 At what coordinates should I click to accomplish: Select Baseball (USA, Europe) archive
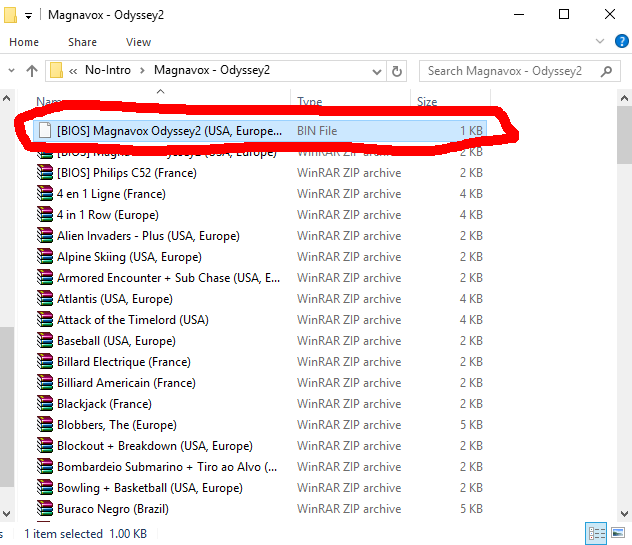pyautogui.click(x=260, y=341)
